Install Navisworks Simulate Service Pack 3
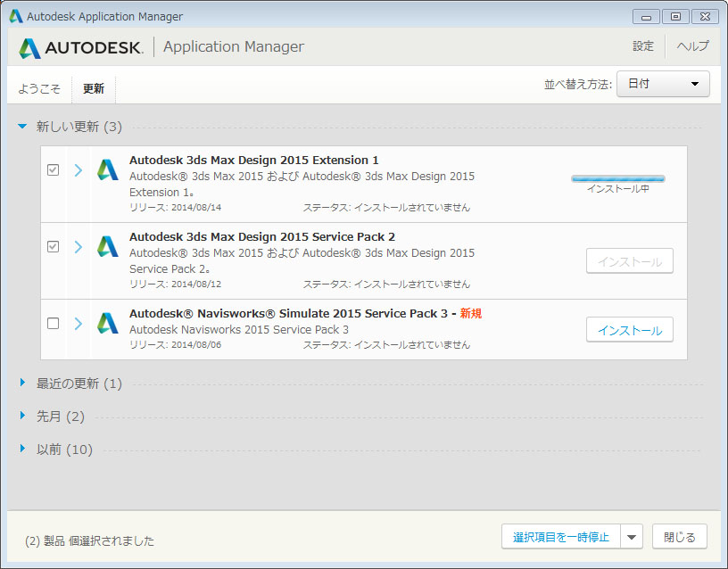The image size is (728, 569). click(629, 330)
